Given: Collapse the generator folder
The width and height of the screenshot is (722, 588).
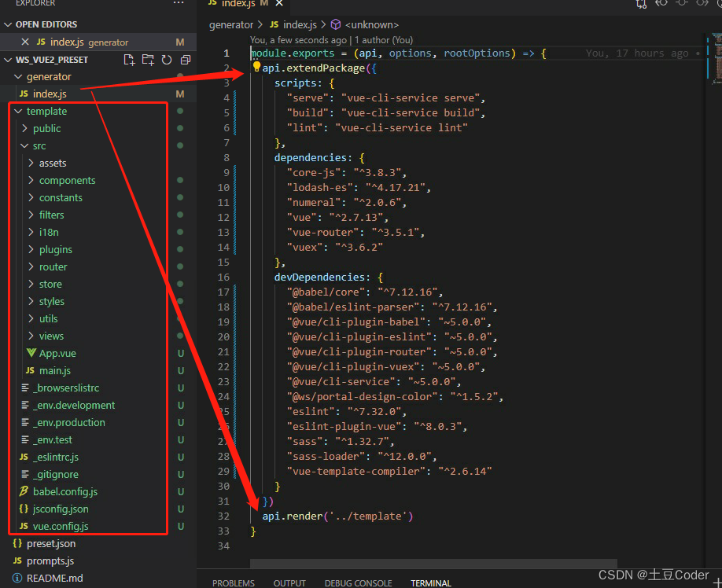Looking at the screenshot, I should [18, 76].
